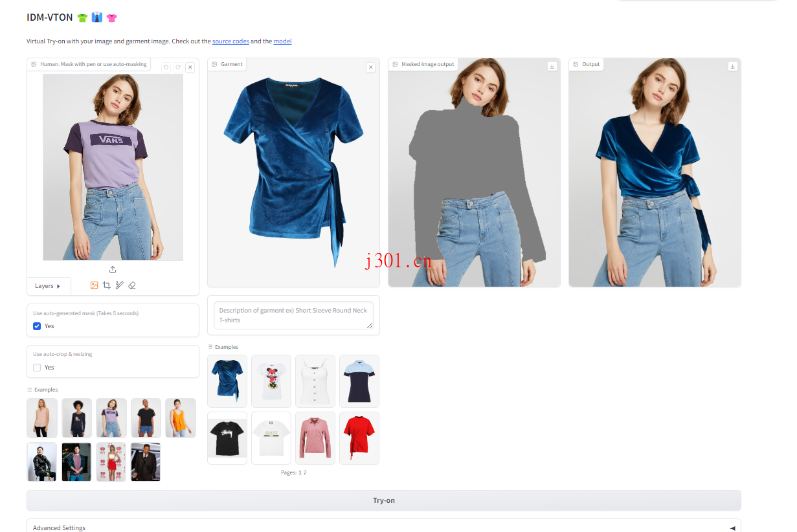The width and height of the screenshot is (797, 532).
Task: Select the brush drawing tool
Action: [119, 285]
